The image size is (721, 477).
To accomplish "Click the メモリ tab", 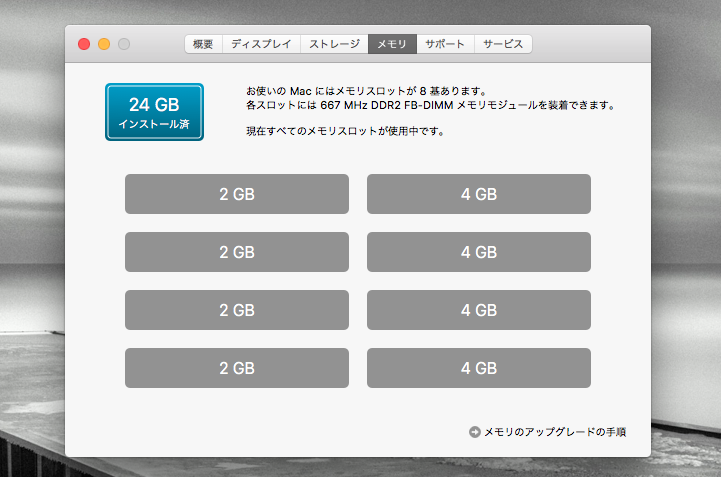I will coord(392,44).
